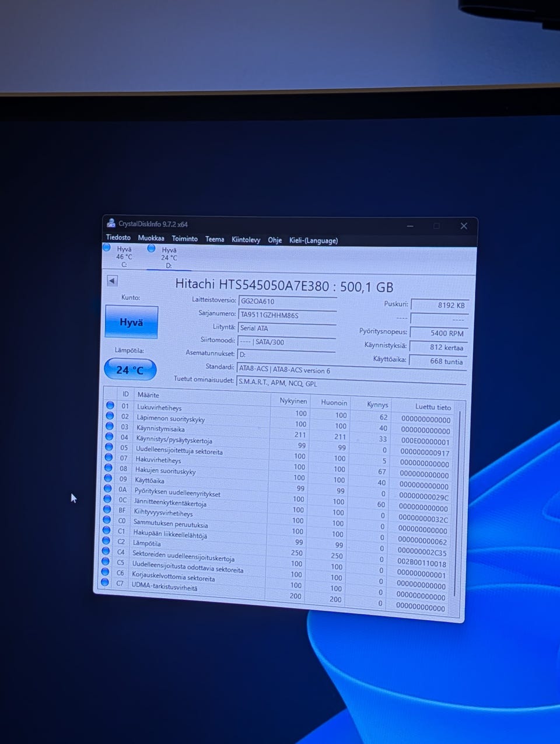
Task: Open the Tiedosto menu
Action: (118, 237)
